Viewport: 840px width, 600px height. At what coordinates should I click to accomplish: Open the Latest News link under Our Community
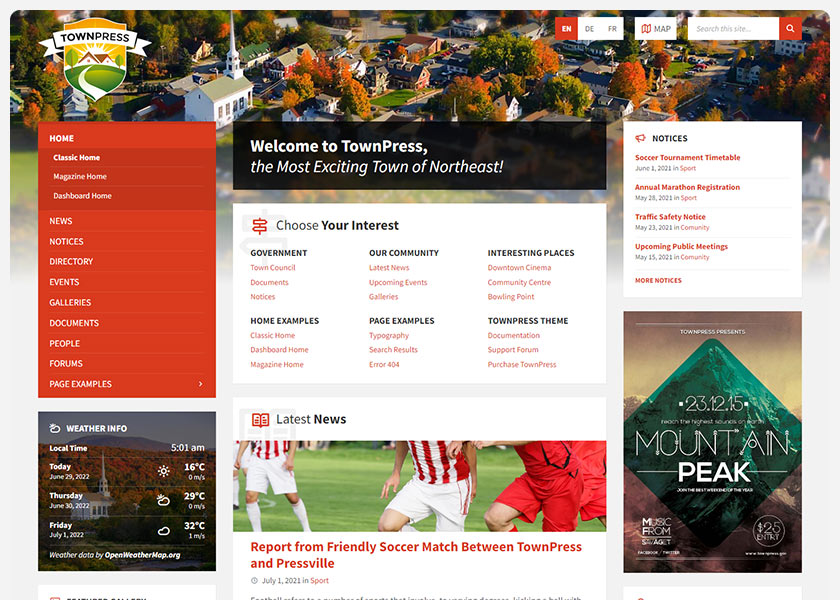[389, 267]
